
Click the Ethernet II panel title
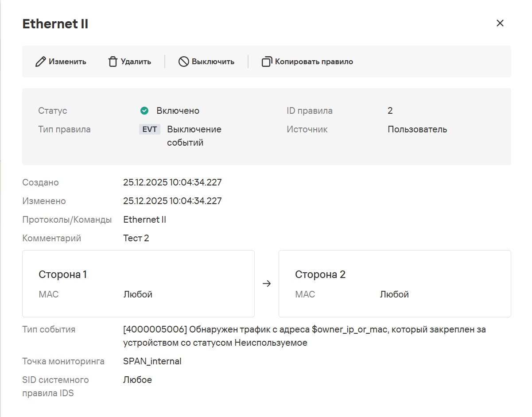[55, 24]
